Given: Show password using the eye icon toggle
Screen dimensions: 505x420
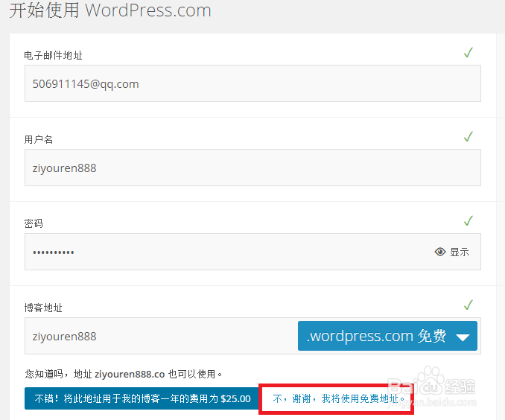Looking at the screenshot, I should (451, 252).
